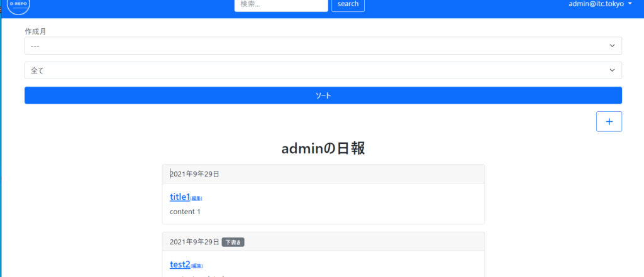Click the search button
This screenshot has height=277, width=644.
point(348,4)
